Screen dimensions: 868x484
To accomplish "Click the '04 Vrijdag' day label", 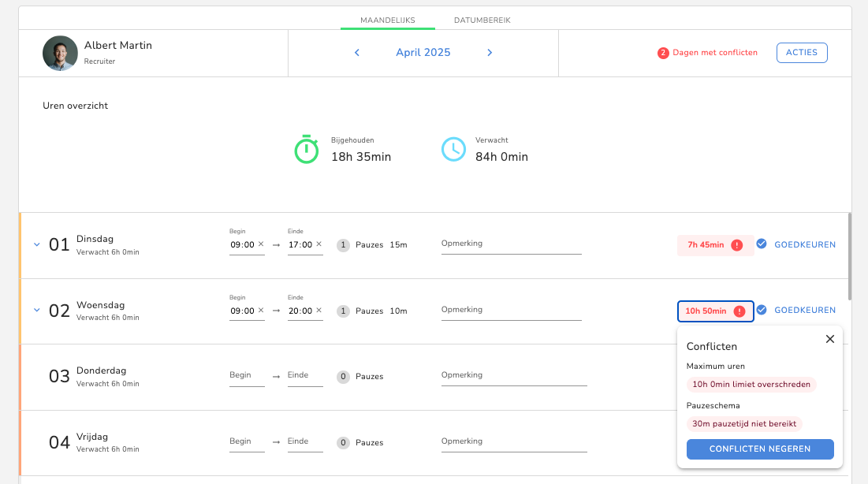I will point(78,441).
